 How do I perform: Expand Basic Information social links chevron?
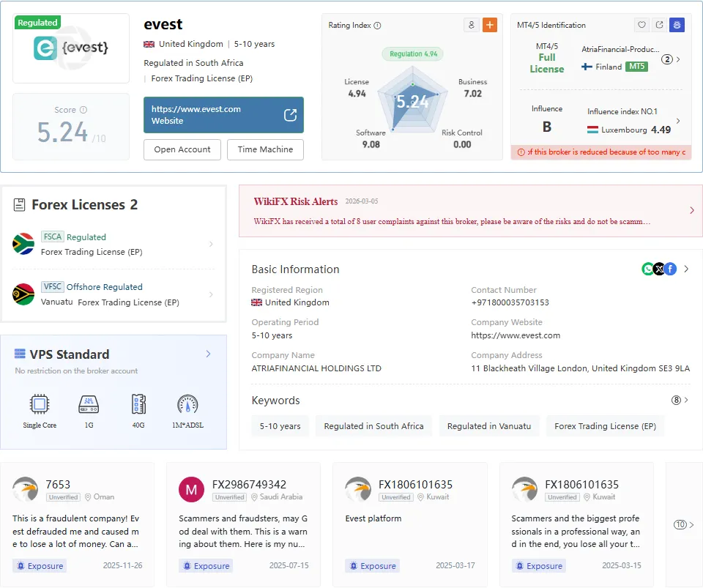tap(686, 269)
